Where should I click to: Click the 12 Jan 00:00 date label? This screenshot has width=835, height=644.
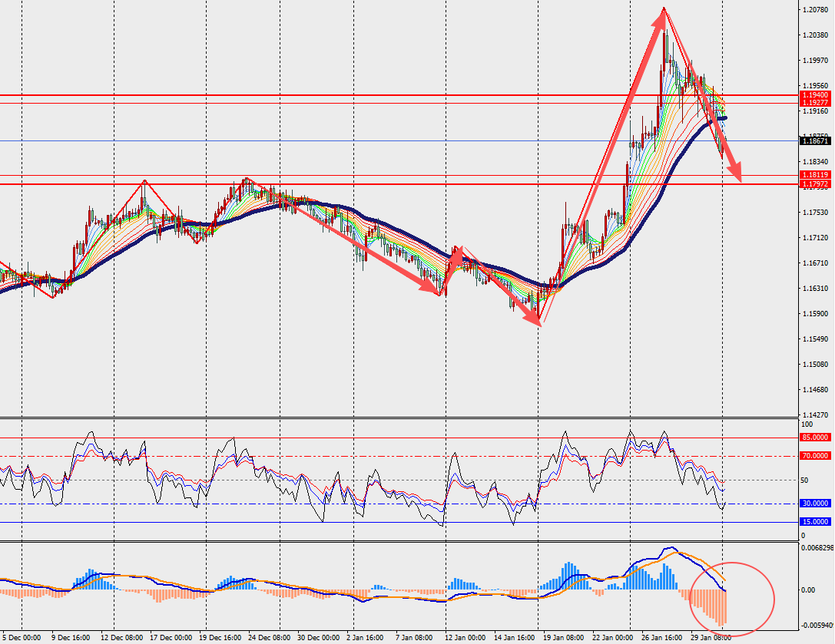coord(465,638)
